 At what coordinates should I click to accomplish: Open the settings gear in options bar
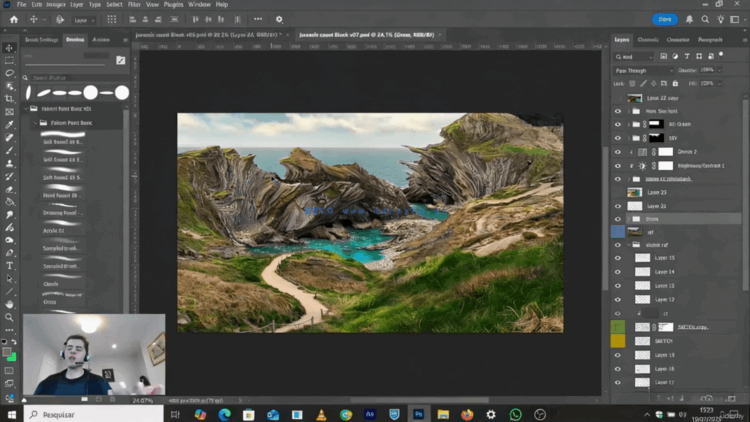tap(279, 19)
